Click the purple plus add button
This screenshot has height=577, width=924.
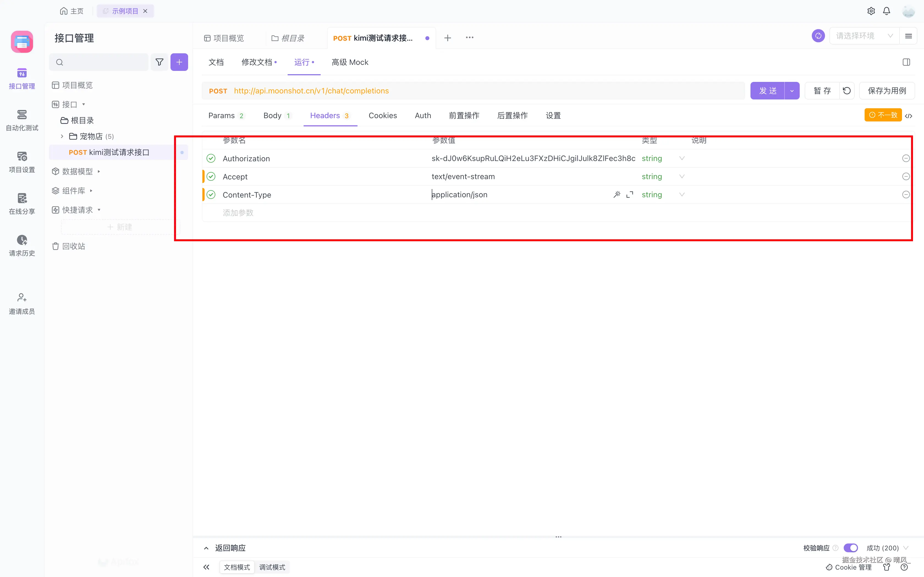tap(179, 62)
